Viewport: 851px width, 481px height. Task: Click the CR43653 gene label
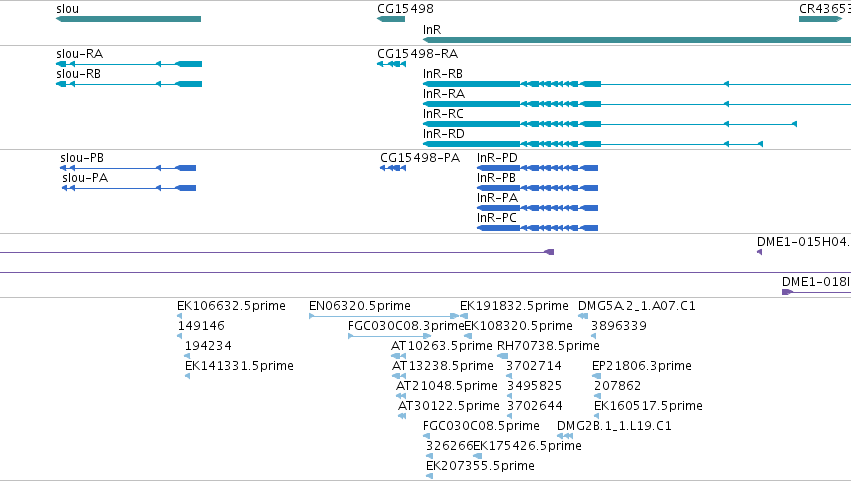click(825, 9)
